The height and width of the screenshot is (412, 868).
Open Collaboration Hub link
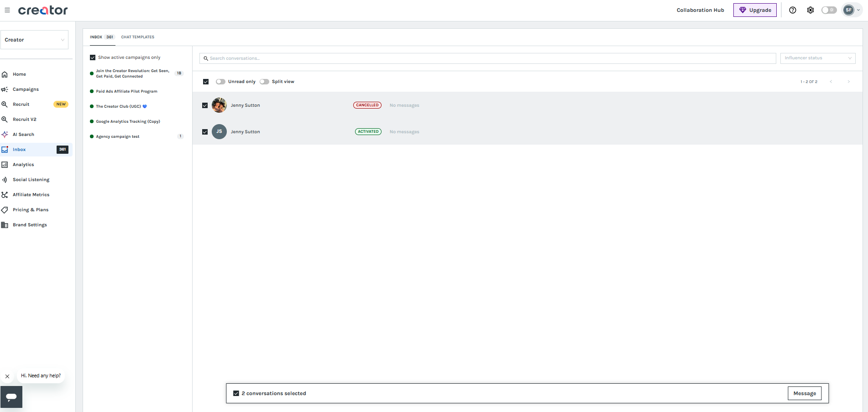point(700,10)
